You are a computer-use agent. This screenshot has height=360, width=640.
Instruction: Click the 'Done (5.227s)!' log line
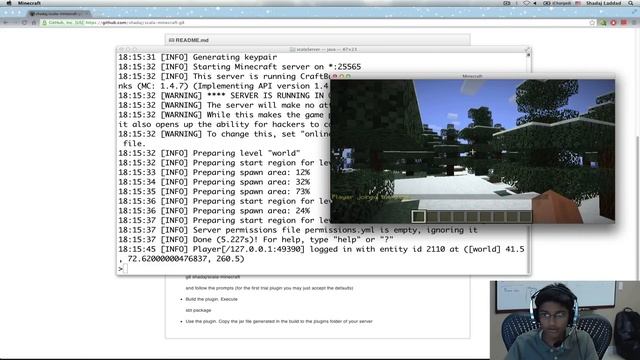pyautogui.click(x=256, y=240)
